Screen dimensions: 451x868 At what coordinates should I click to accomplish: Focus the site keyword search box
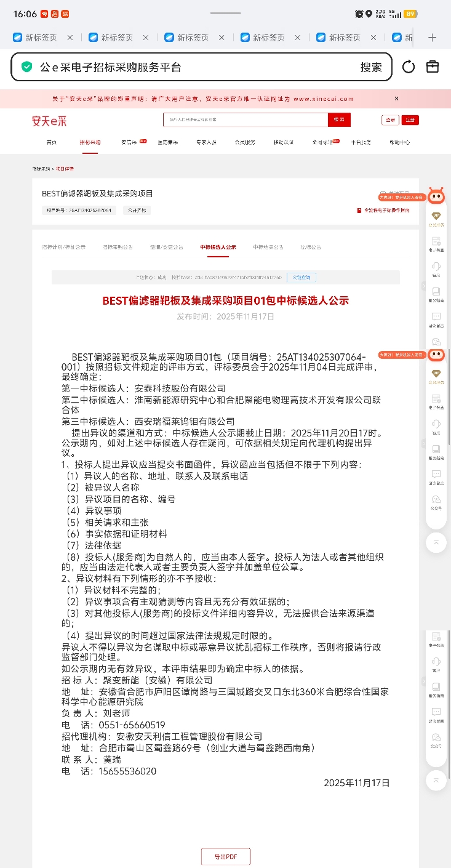tap(245, 119)
